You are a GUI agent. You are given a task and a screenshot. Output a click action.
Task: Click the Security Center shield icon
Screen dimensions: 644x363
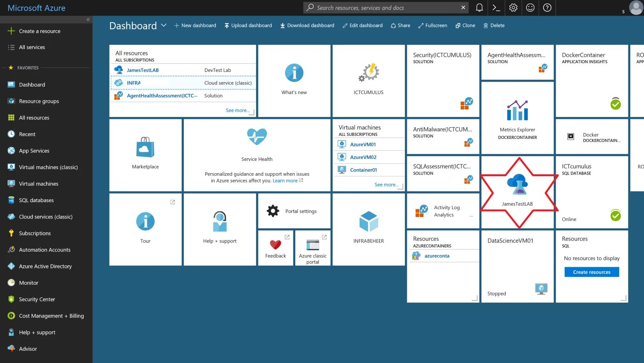(x=11, y=299)
